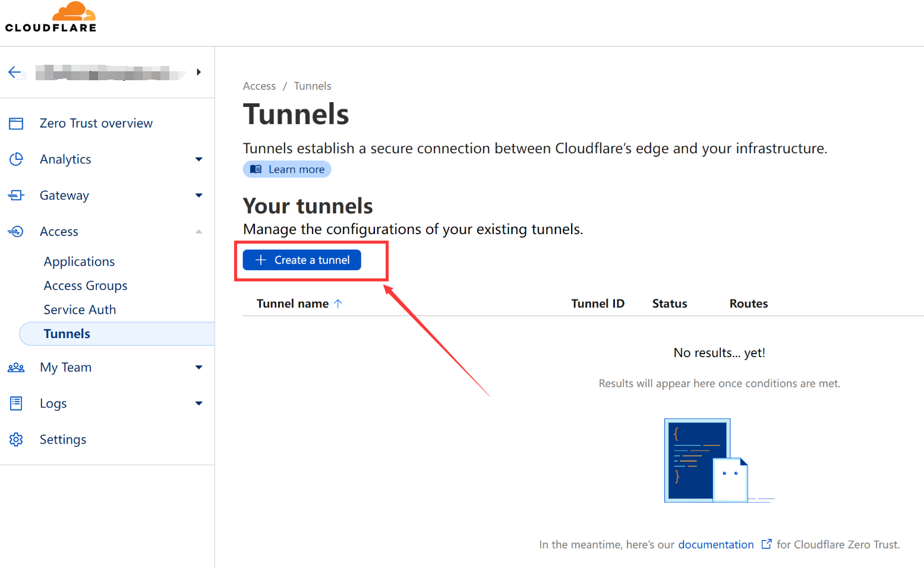
Task: Click the Analytics pie chart icon
Action: click(16, 159)
